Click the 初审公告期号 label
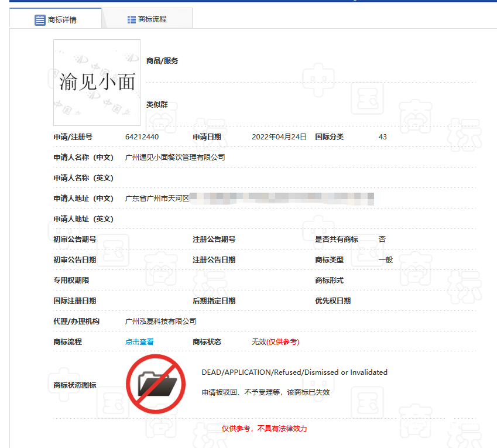 tap(75, 240)
